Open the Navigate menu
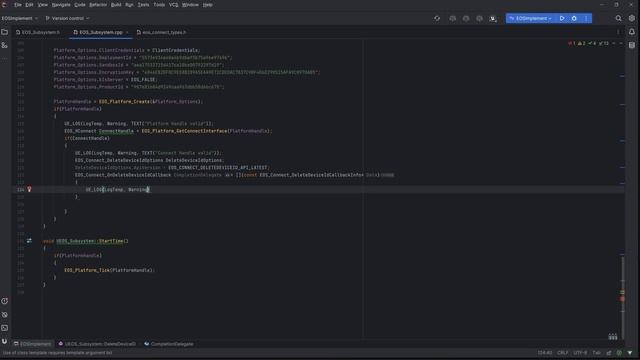The image size is (640, 360). point(61,5)
